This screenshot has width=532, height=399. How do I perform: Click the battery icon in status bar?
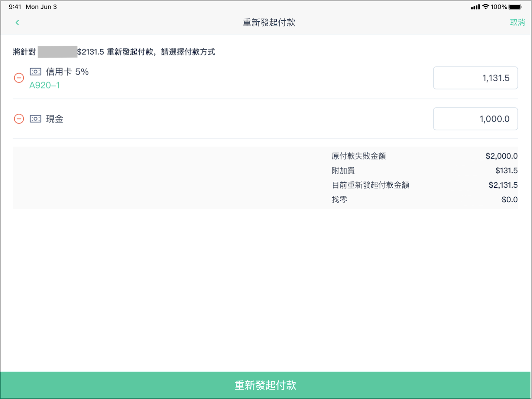[x=515, y=7]
